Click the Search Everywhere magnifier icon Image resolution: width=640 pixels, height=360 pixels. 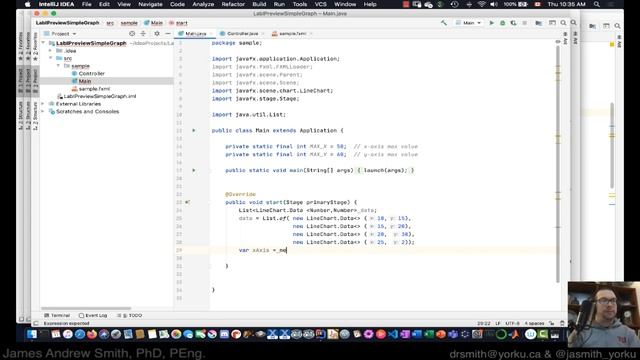563,23
